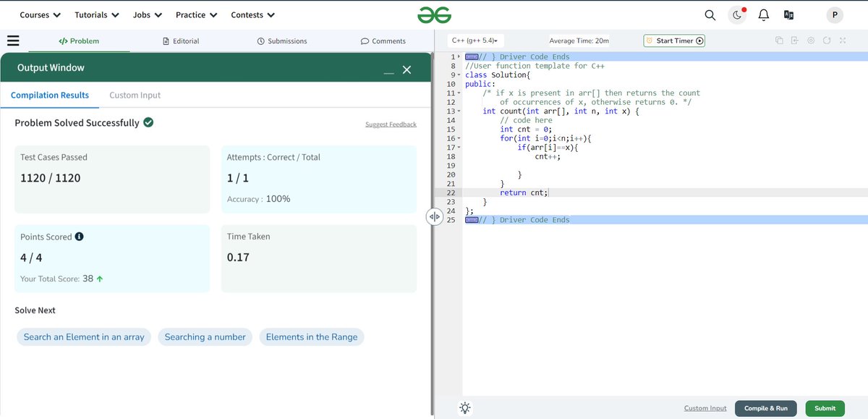868x419 pixels.
Task: Open Elements in the Range problem
Action: pyautogui.click(x=312, y=337)
